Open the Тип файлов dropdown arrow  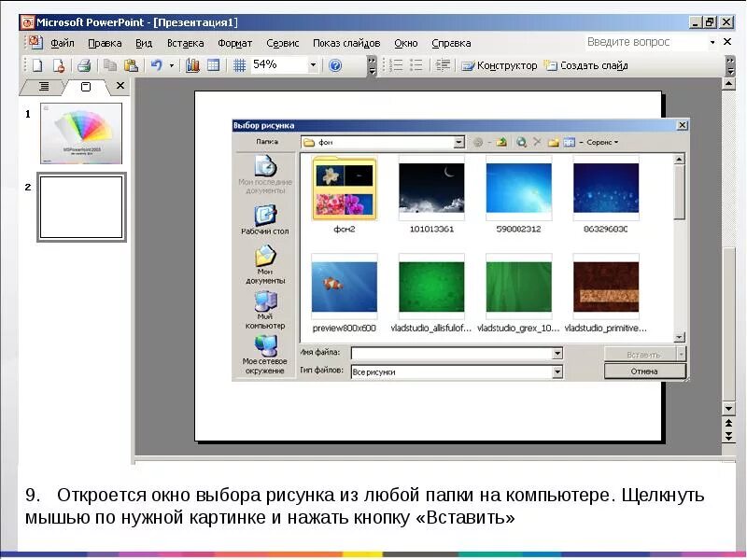tap(557, 371)
